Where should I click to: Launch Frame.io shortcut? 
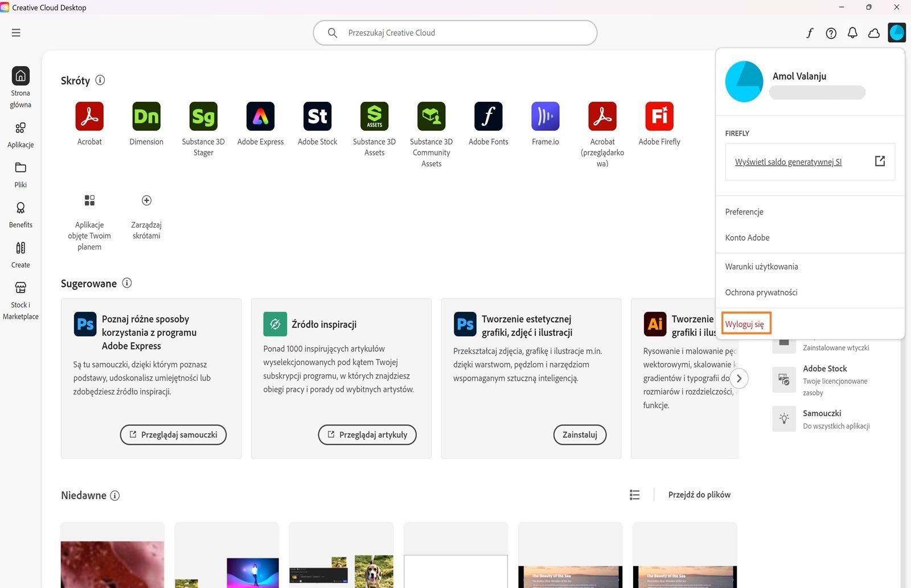coord(545,116)
